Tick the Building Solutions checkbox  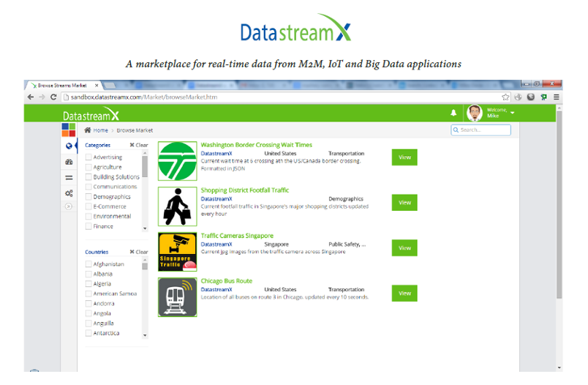[88, 176]
